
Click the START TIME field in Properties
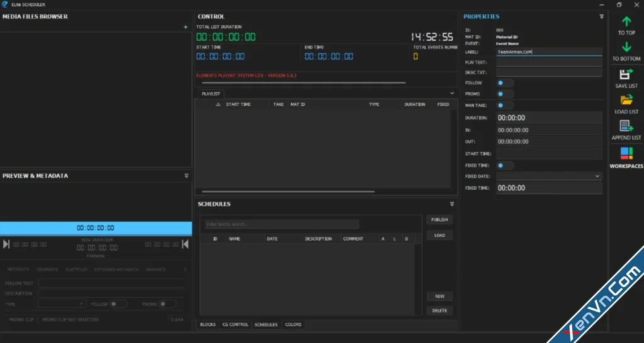click(x=549, y=154)
